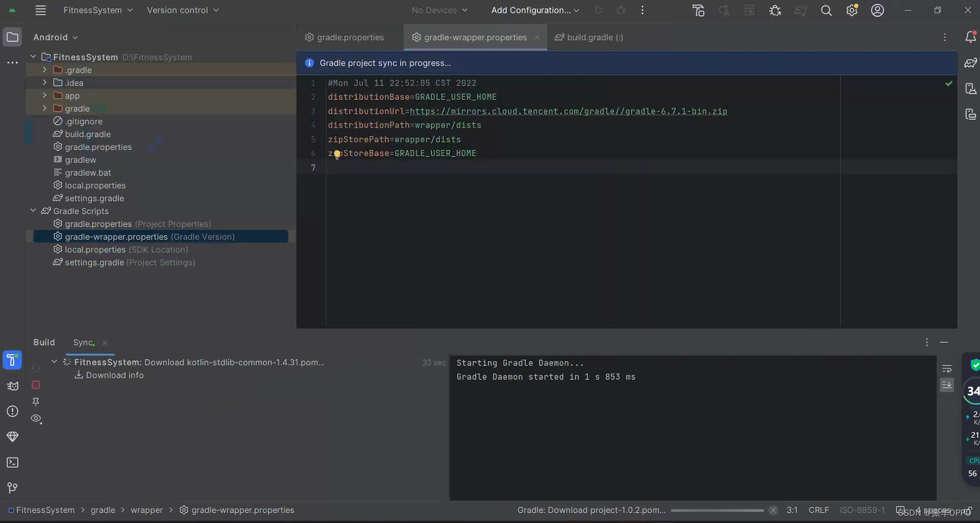980x523 pixels.
Task: Open editor tabs options vertical dots
Action: click(x=944, y=37)
